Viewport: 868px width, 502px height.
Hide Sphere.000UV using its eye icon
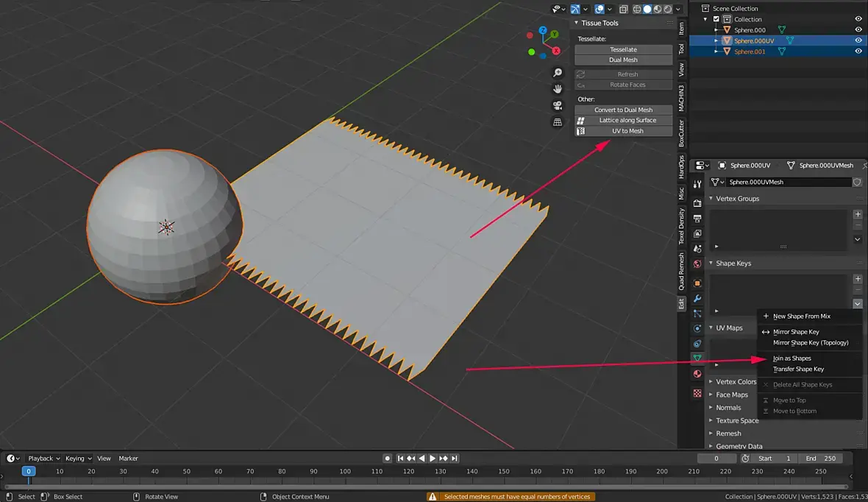(858, 40)
